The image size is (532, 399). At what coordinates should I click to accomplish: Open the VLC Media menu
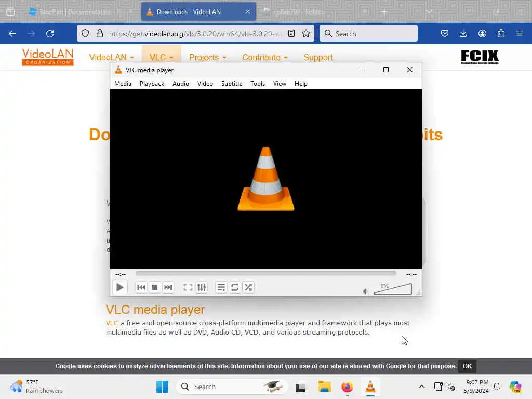[x=123, y=84]
